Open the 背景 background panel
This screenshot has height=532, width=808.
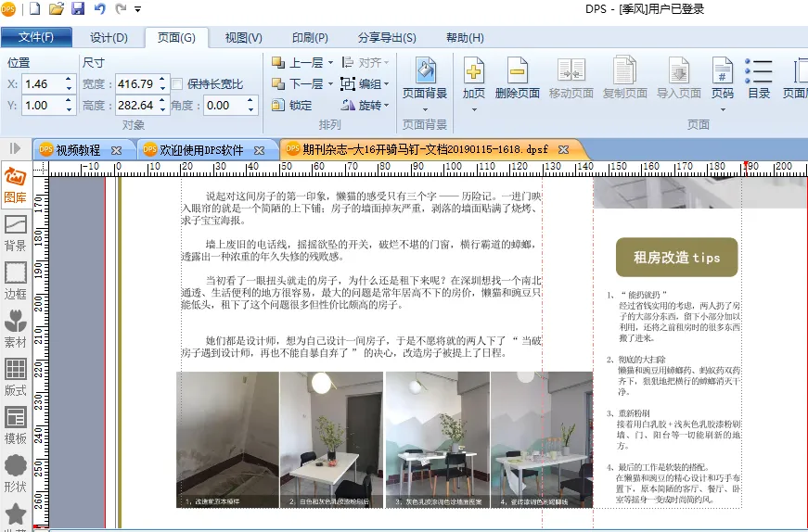[x=15, y=232]
